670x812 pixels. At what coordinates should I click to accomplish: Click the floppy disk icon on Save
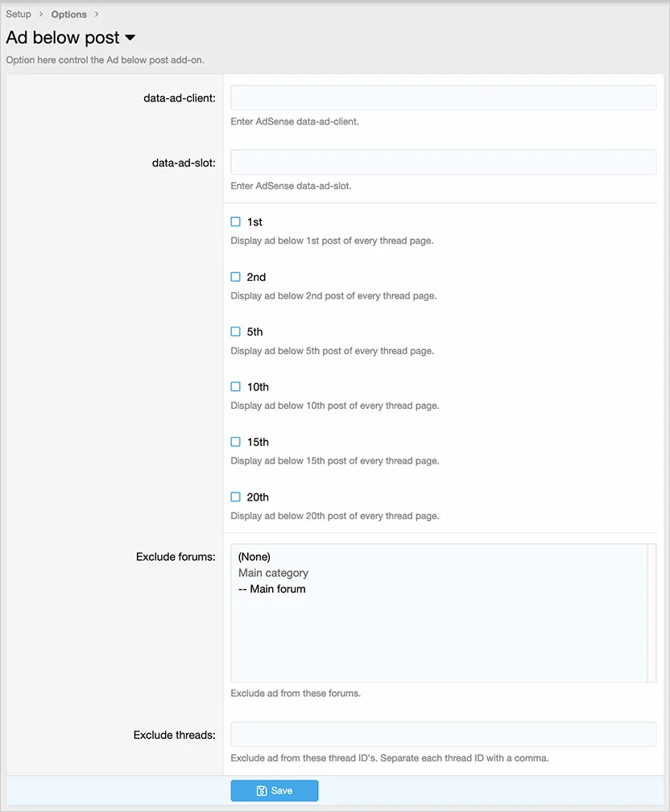pos(262,790)
